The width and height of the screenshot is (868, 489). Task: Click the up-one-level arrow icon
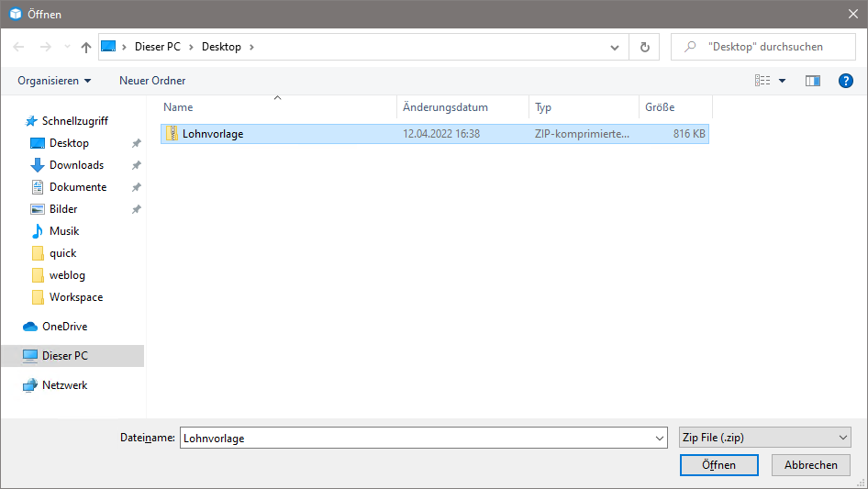click(86, 47)
